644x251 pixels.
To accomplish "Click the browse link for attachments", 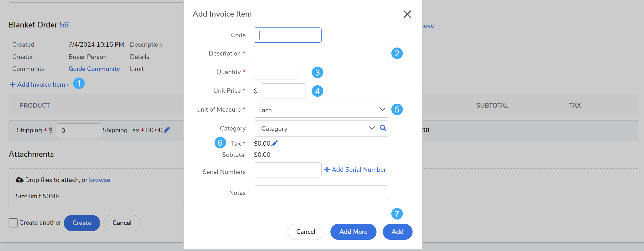I will click(100, 180).
